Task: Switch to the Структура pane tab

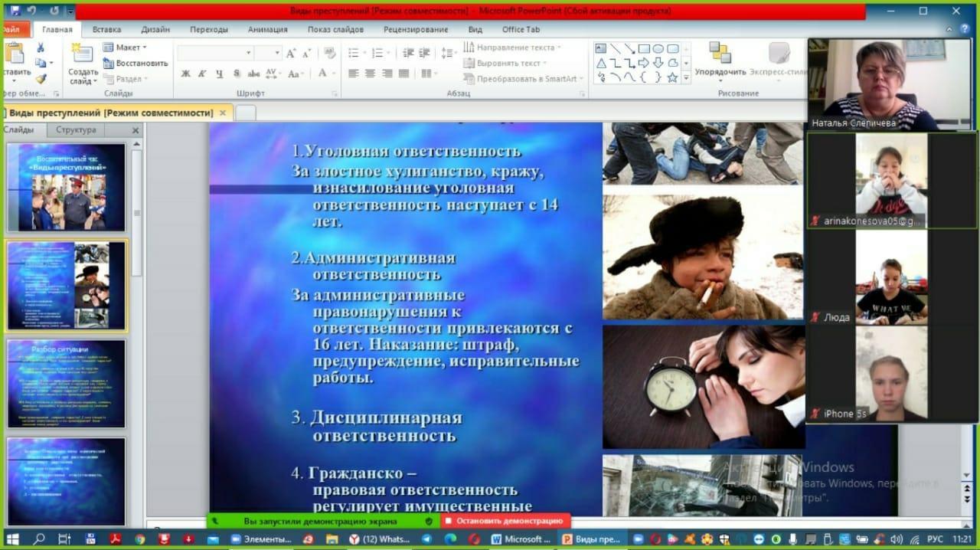Action: (76, 130)
